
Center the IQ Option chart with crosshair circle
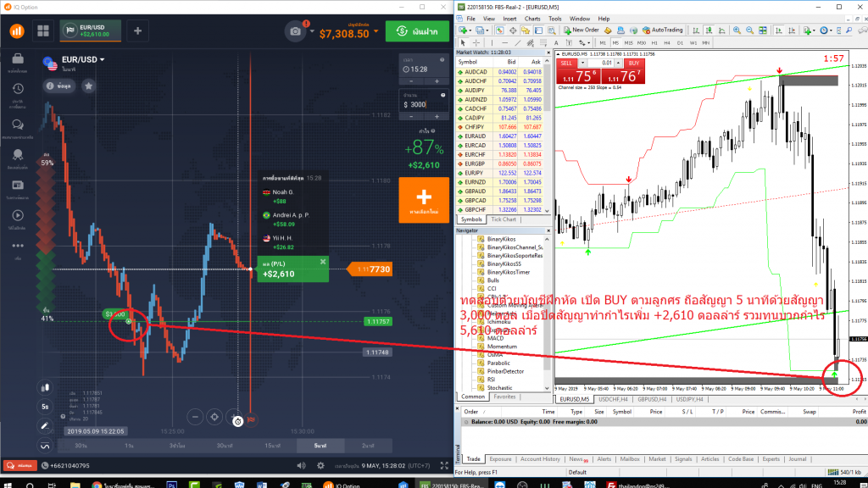point(214,417)
